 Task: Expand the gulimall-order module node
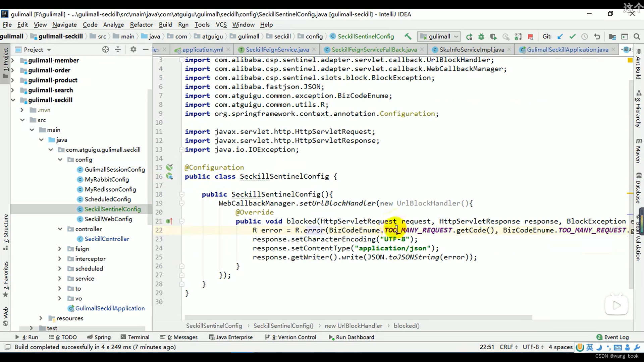pyautogui.click(x=13, y=70)
